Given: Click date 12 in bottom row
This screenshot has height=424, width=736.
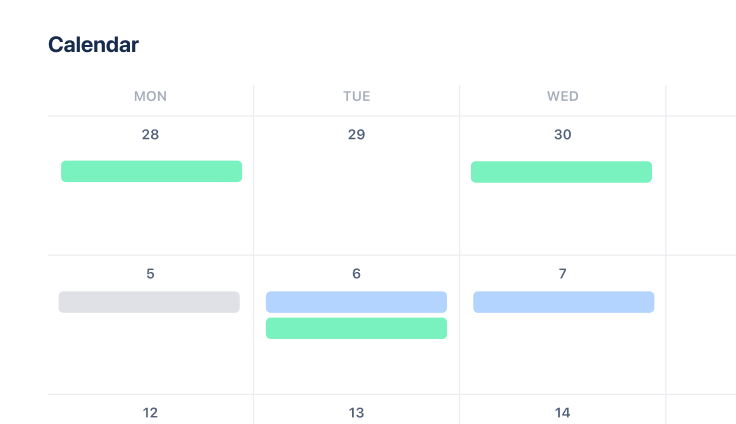Looking at the screenshot, I should pos(150,412).
